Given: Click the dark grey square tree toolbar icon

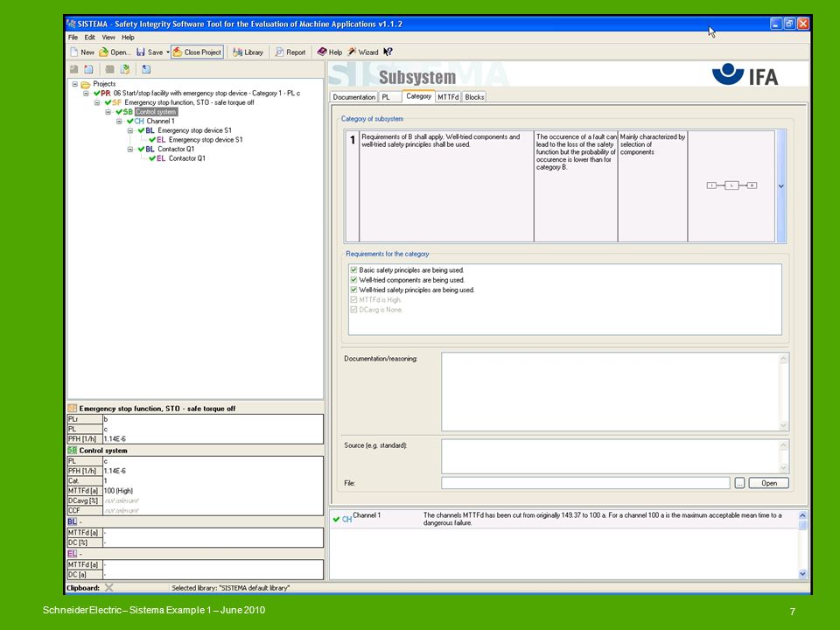Looking at the screenshot, I should (110, 69).
